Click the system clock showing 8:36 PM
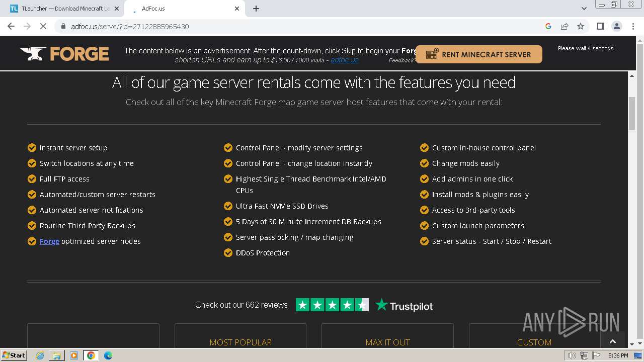 point(618,355)
